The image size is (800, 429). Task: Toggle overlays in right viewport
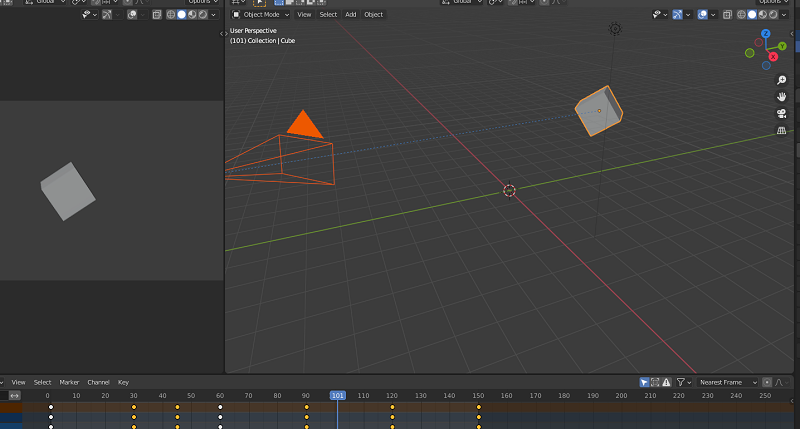[703, 15]
